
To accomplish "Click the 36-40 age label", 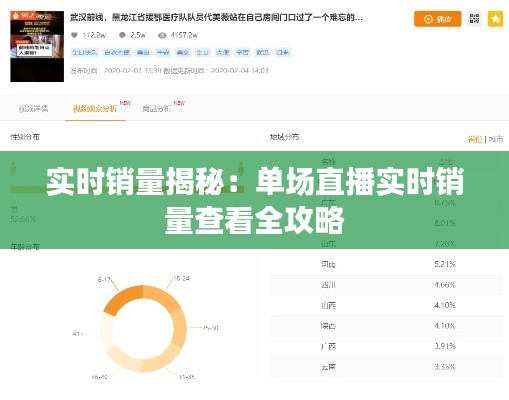I will 99,377.
